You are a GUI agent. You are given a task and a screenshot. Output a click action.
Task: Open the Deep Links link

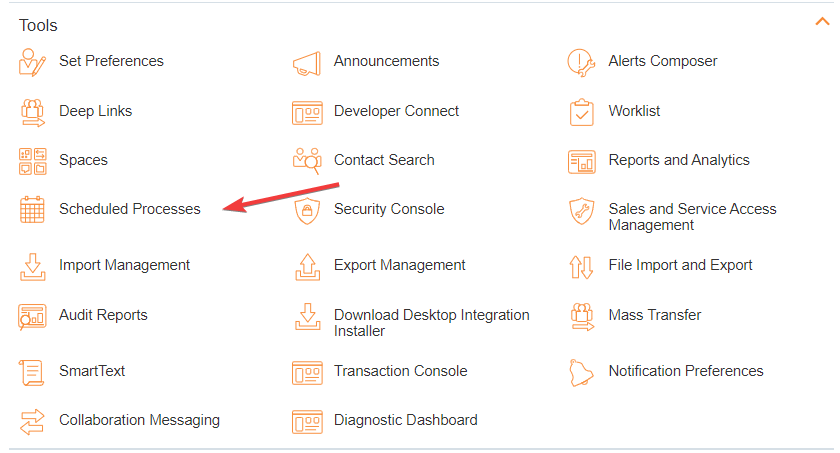pos(95,111)
